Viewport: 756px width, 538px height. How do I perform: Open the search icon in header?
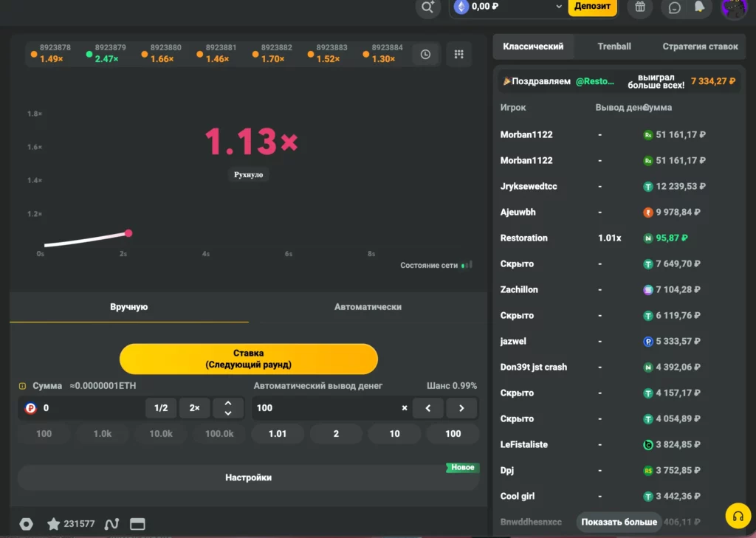click(427, 7)
